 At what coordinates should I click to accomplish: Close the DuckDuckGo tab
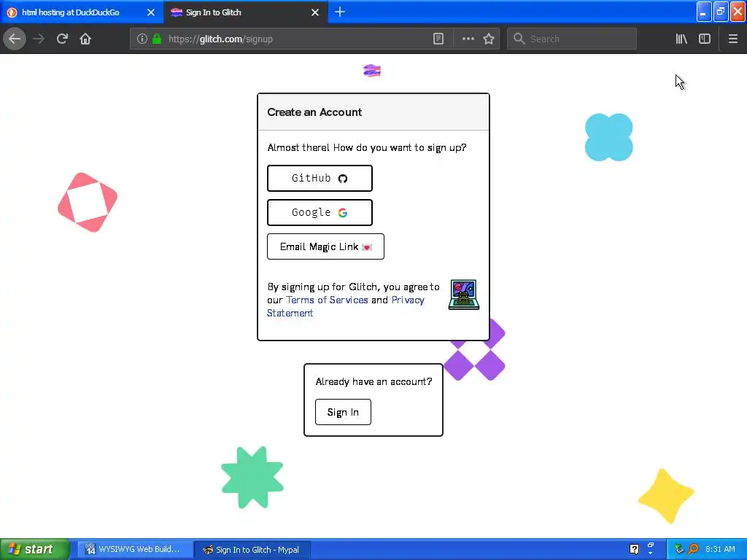pyautogui.click(x=151, y=12)
